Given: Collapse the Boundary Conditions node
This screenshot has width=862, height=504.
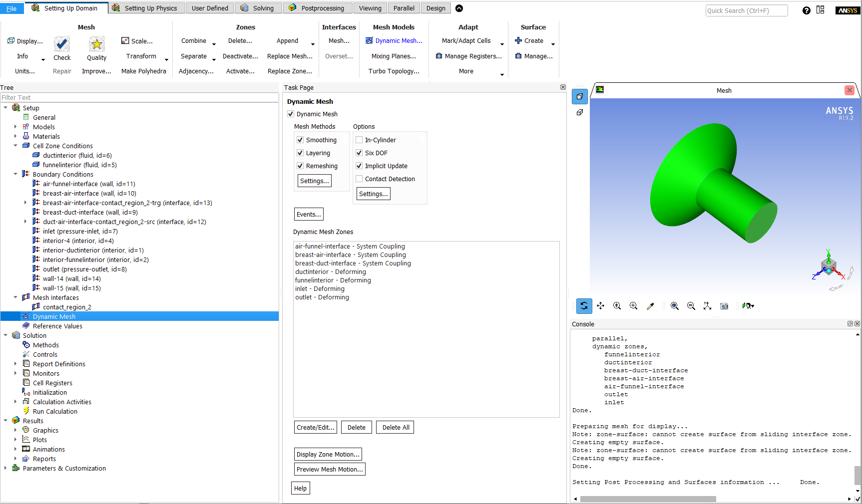Looking at the screenshot, I should coord(15,174).
